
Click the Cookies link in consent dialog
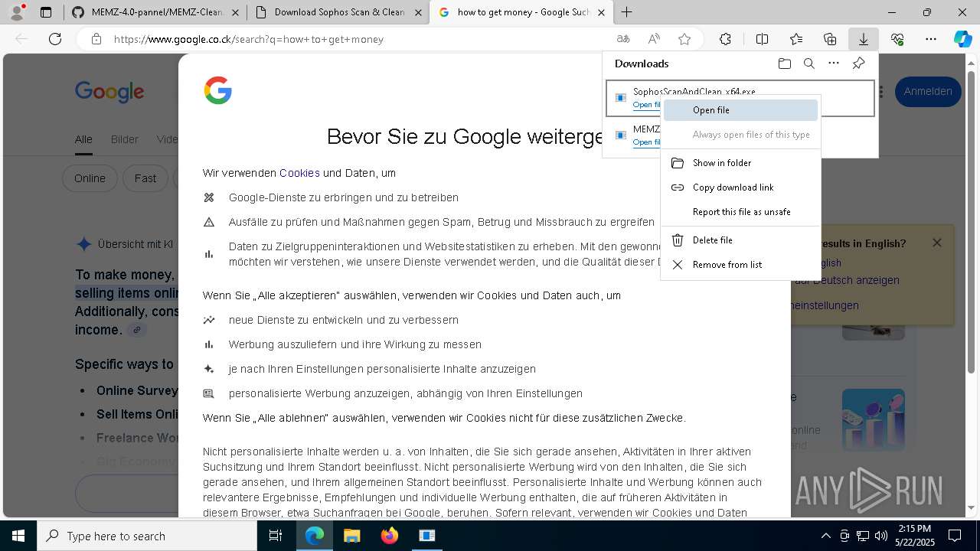(299, 173)
